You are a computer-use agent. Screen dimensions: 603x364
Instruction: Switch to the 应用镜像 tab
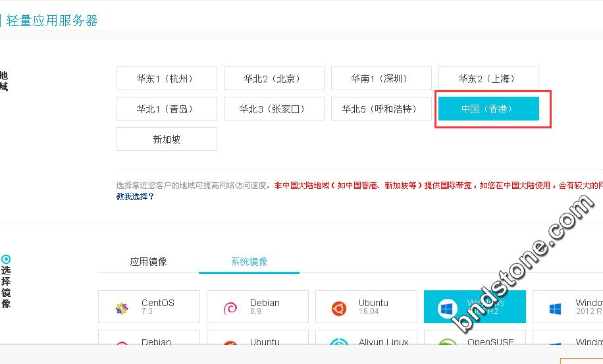[148, 262]
